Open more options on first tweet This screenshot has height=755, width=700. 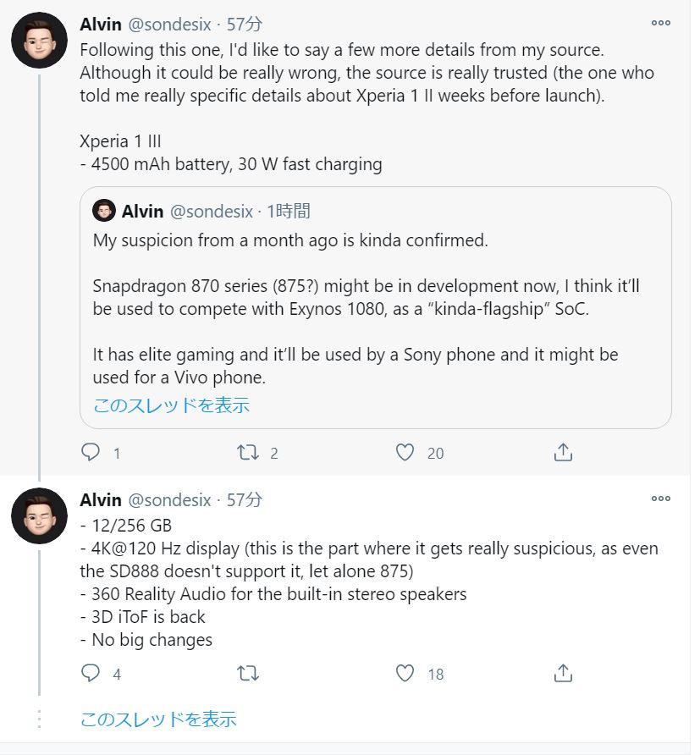pos(660,23)
